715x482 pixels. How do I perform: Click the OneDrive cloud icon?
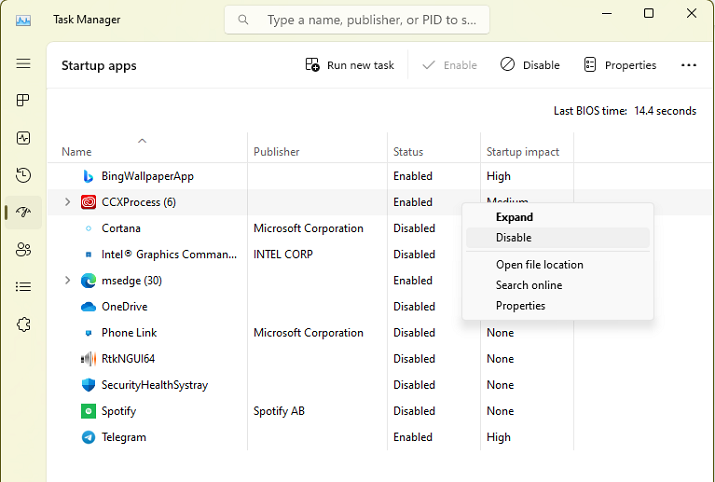(88, 306)
